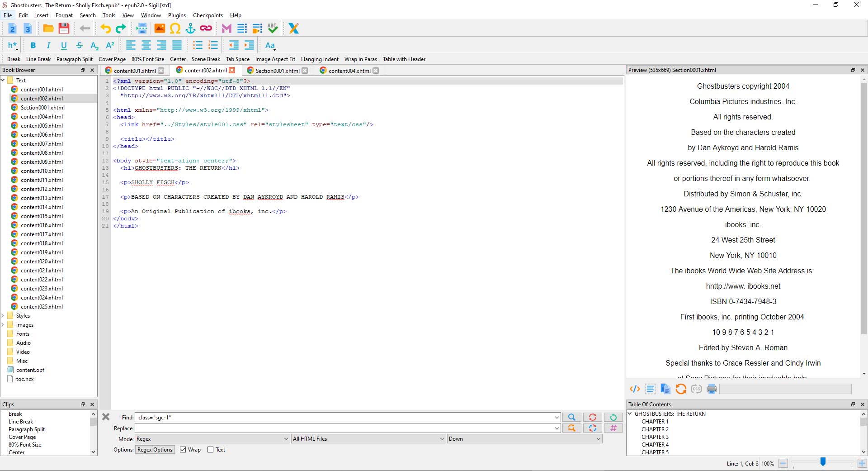
Task: Expand the Styles folder in Book Browser
Action: coord(3,316)
